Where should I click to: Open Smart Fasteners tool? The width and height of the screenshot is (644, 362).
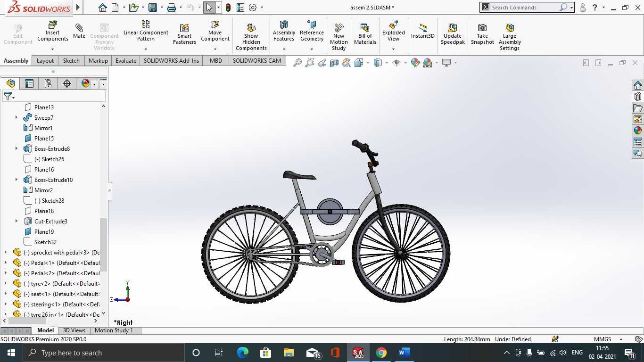(184, 34)
